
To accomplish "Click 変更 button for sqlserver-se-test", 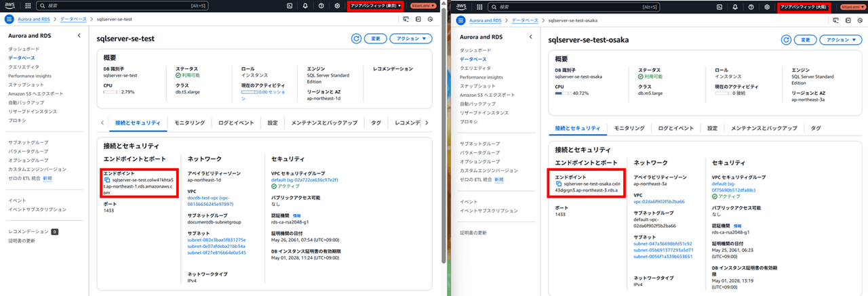I will coord(376,39).
